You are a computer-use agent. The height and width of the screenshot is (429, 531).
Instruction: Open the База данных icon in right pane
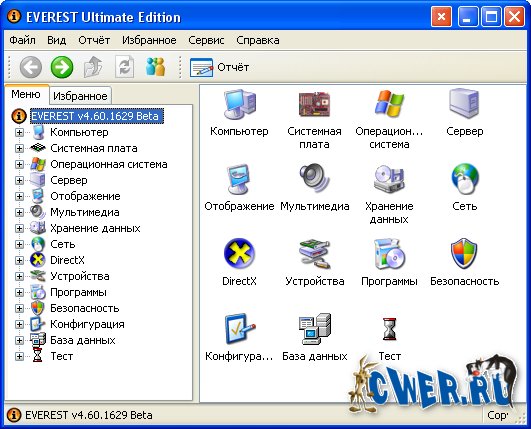pos(314,328)
